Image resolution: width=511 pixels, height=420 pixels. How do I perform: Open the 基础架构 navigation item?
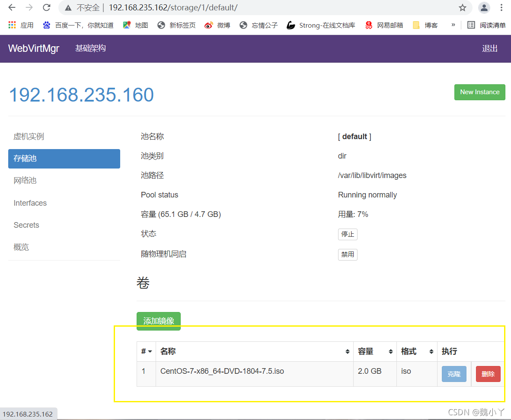90,48
